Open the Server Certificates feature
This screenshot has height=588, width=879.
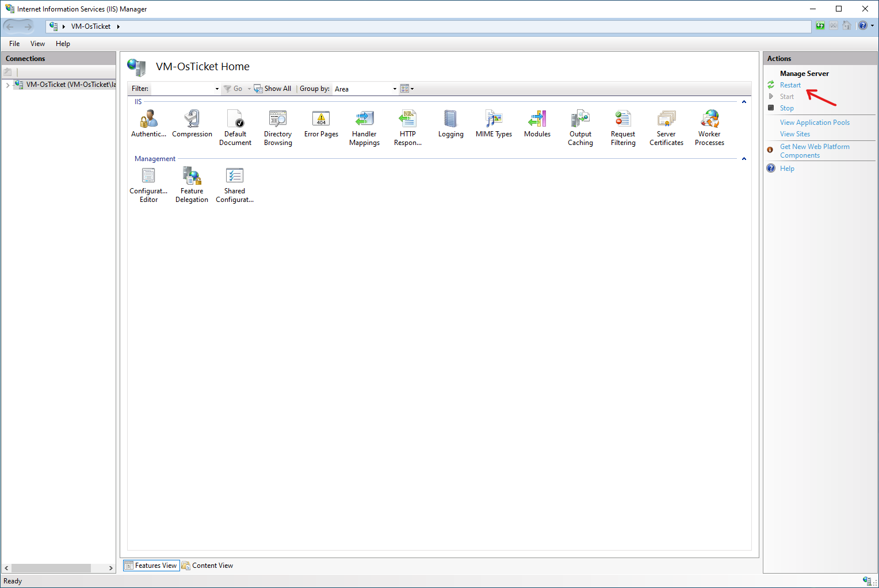pyautogui.click(x=666, y=128)
